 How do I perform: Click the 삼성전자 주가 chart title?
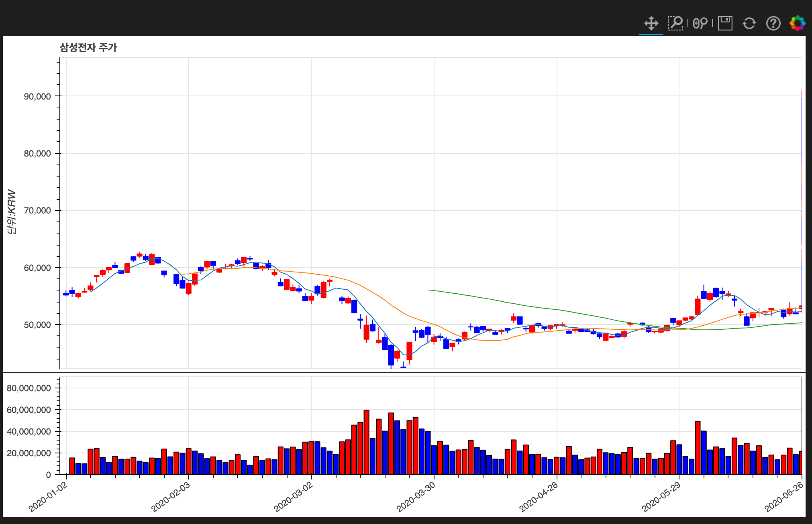click(x=88, y=47)
